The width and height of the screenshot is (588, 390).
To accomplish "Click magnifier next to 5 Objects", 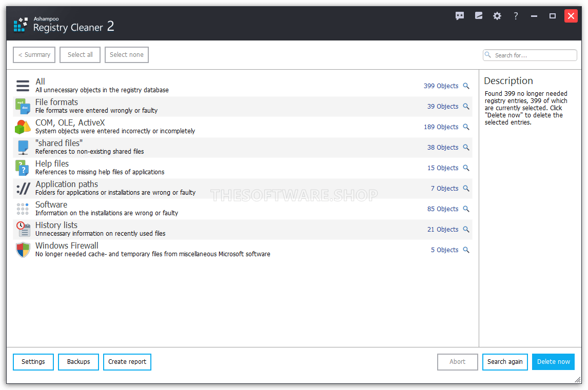I will tap(466, 250).
